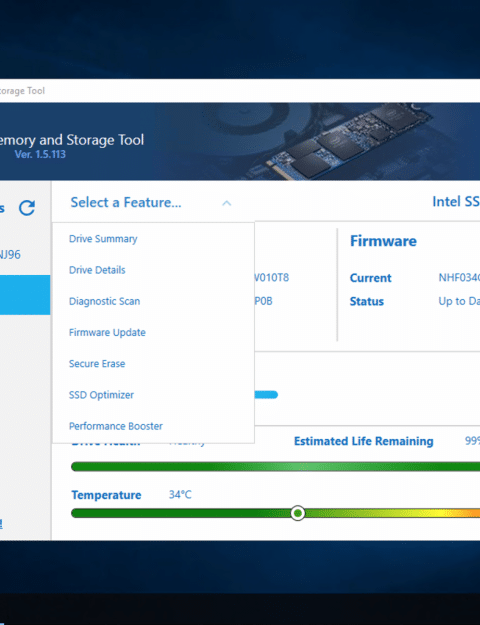480x625 pixels.
Task: Open the Firmware Update feature
Action: 107,332
